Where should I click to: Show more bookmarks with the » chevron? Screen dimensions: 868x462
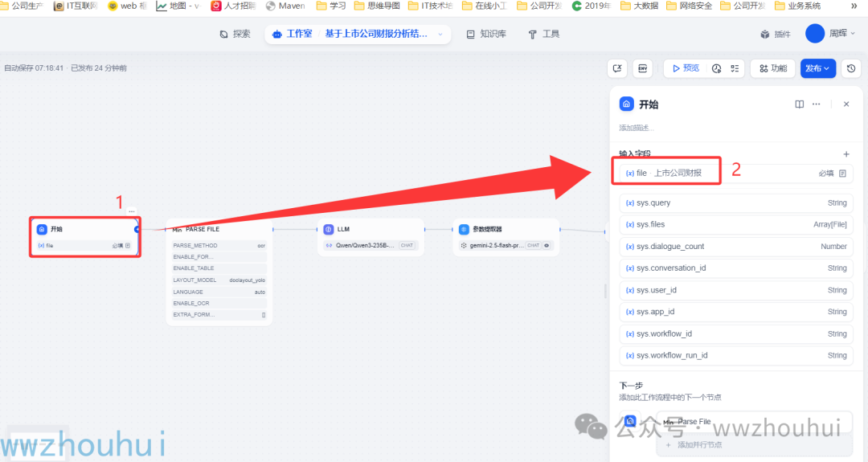[x=853, y=6]
